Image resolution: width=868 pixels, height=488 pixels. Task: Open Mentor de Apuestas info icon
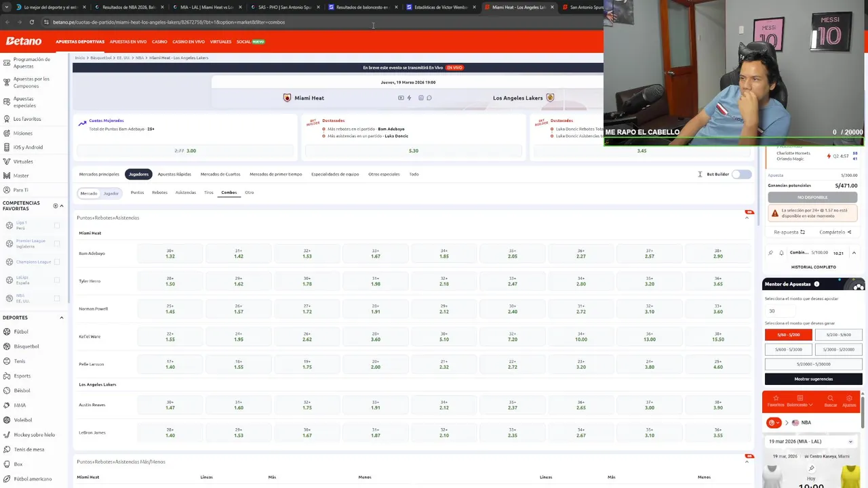(816, 284)
